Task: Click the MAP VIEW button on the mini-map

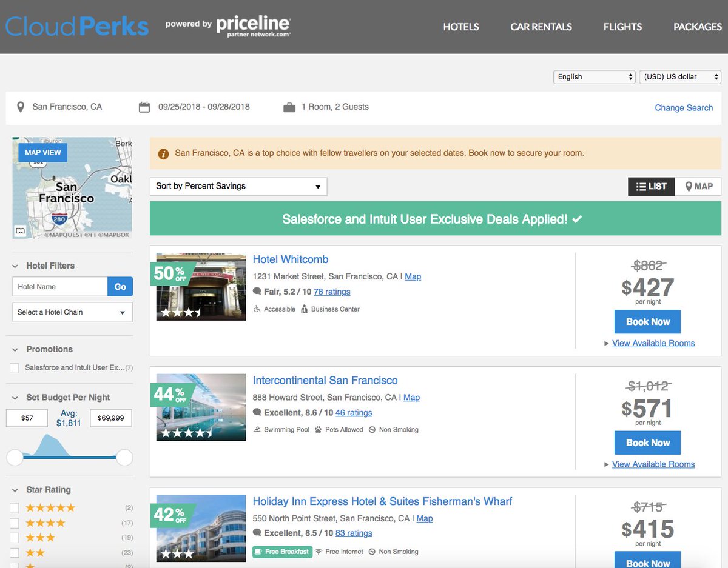Action: pos(43,153)
